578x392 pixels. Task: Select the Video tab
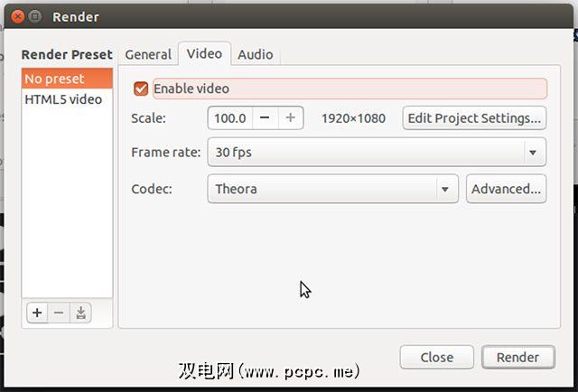(x=205, y=54)
